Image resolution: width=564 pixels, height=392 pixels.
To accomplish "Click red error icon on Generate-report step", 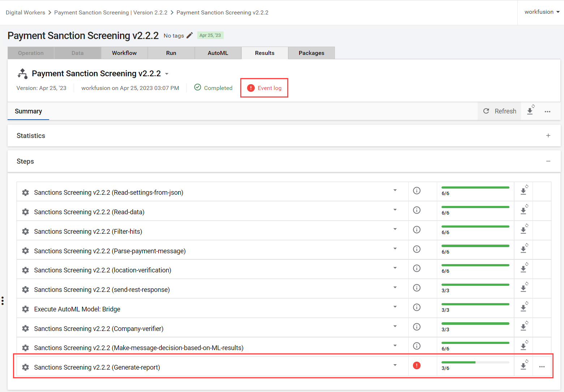I will 417,366.
